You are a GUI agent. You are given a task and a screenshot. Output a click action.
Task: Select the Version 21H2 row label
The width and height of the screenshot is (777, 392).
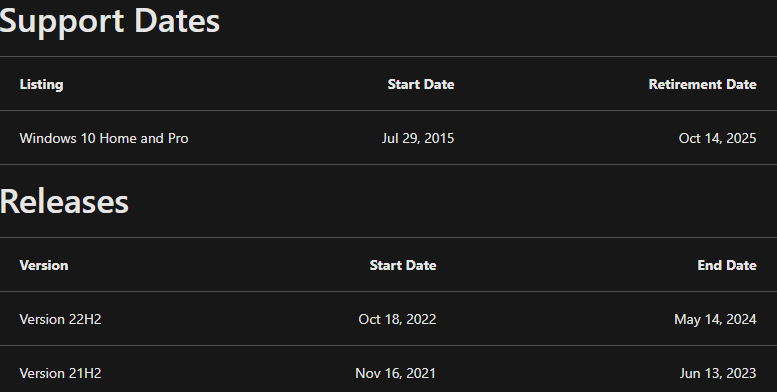pyautogui.click(x=60, y=373)
